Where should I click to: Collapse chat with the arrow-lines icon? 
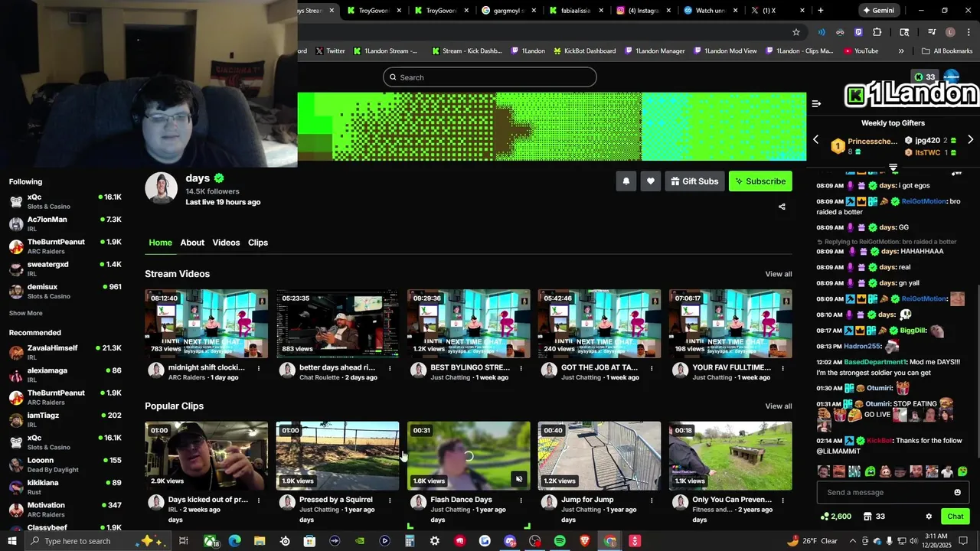click(x=816, y=103)
